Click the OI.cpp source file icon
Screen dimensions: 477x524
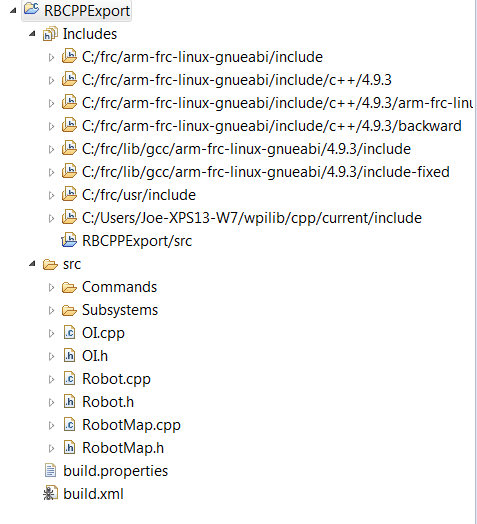[x=69, y=333]
